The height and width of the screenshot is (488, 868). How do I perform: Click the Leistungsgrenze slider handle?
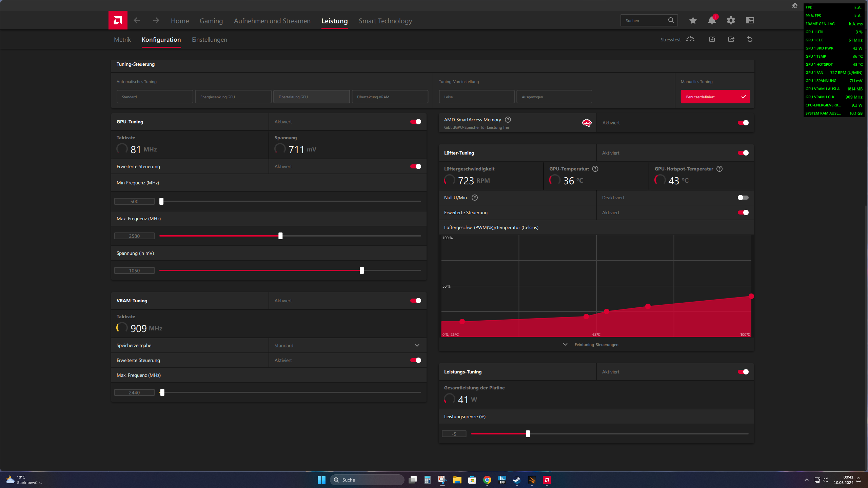528,434
